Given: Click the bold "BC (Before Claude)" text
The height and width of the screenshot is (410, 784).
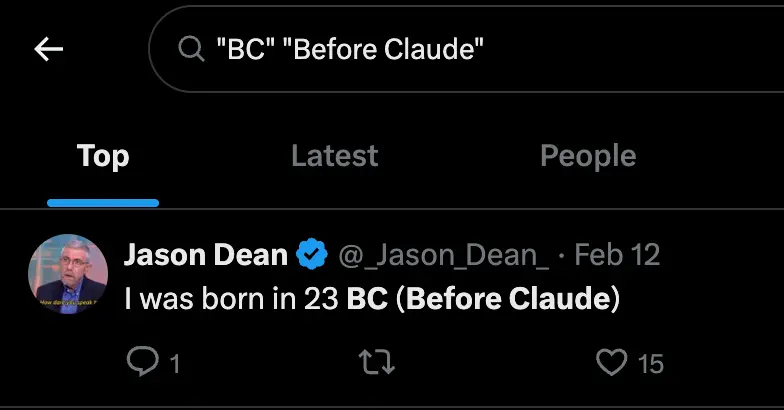Looking at the screenshot, I should point(484,298).
